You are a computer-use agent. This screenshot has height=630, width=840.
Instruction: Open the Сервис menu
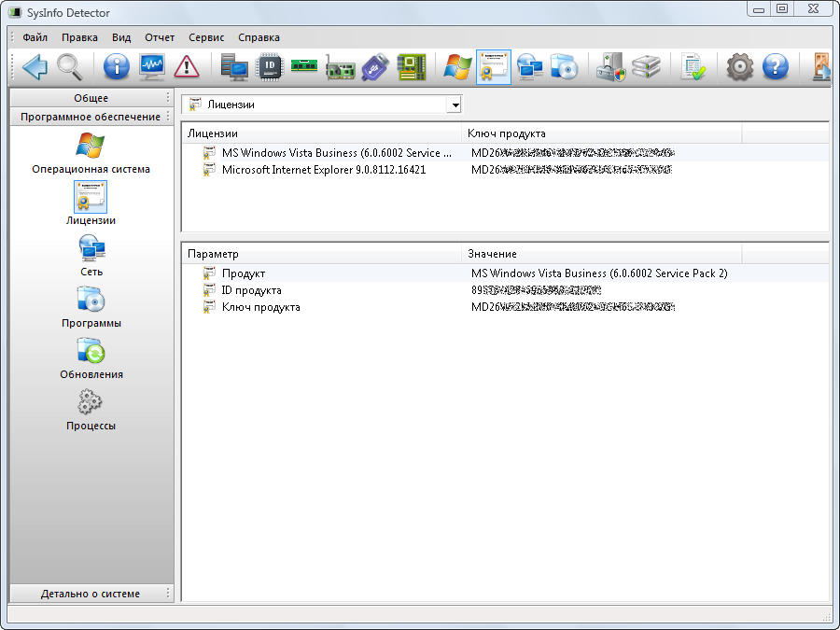206,37
